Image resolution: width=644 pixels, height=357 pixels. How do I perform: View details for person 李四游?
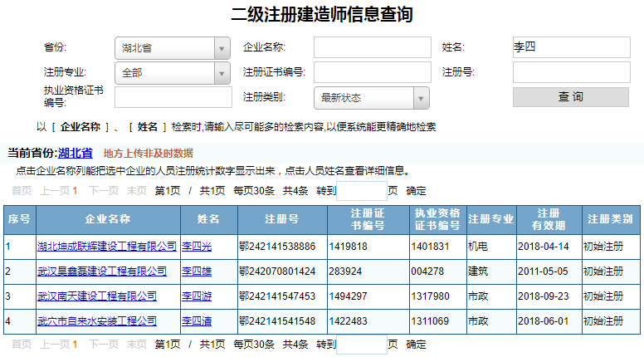197,296
